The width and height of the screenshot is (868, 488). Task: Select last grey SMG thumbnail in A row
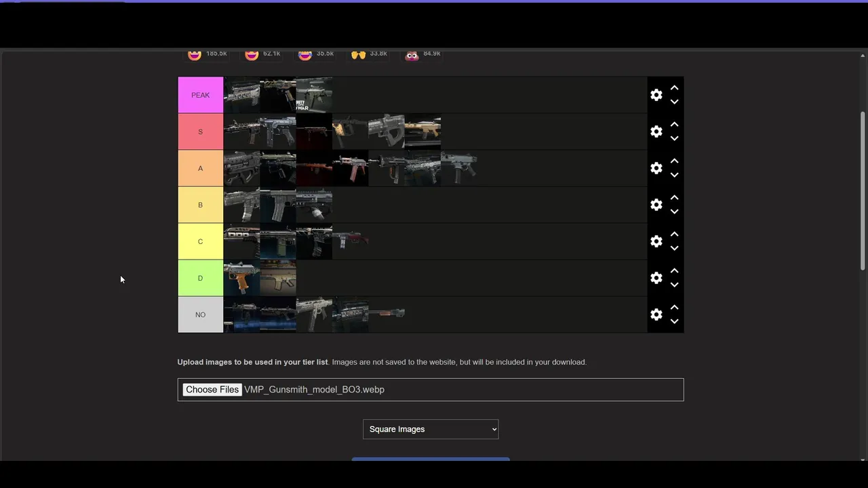pyautogui.click(x=459, y=168)
